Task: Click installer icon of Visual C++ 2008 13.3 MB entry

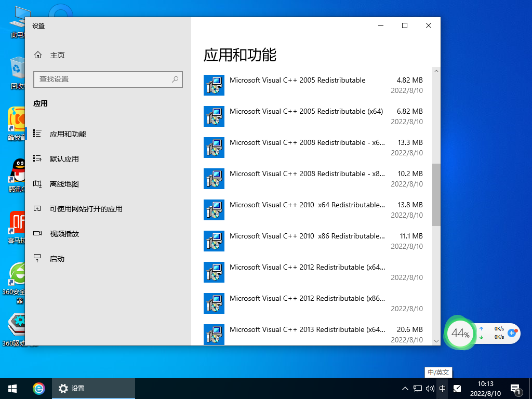Action: 214,148
